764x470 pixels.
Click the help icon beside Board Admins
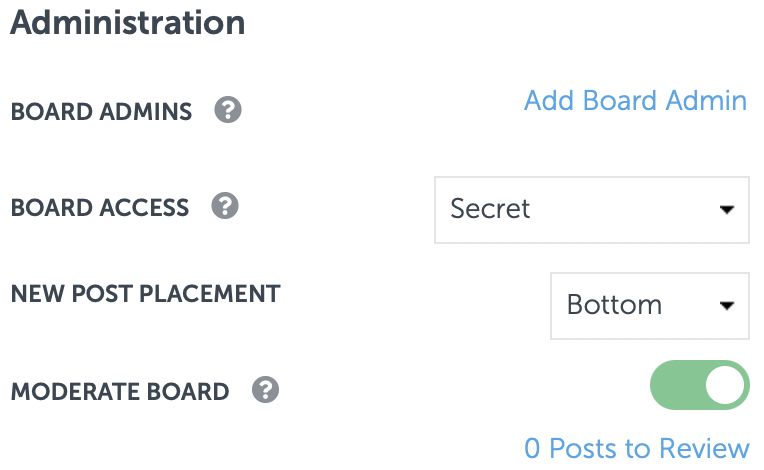(x=228, y=110)
